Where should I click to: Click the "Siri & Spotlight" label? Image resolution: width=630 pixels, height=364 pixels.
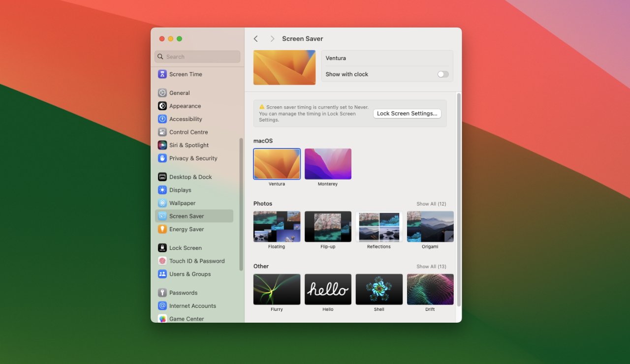tap(189, 145)
